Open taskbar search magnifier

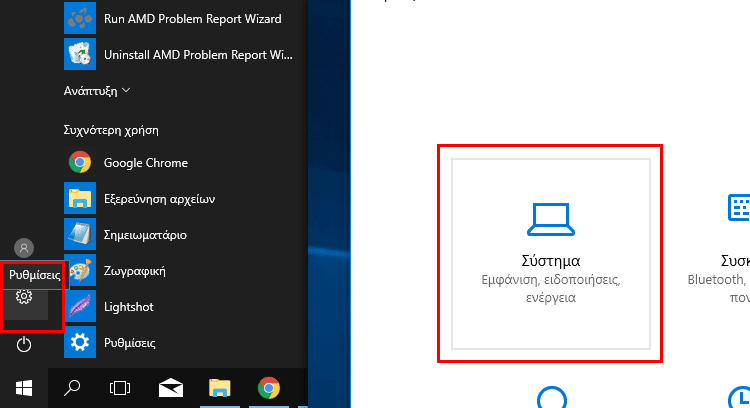(x=73, y=387)
